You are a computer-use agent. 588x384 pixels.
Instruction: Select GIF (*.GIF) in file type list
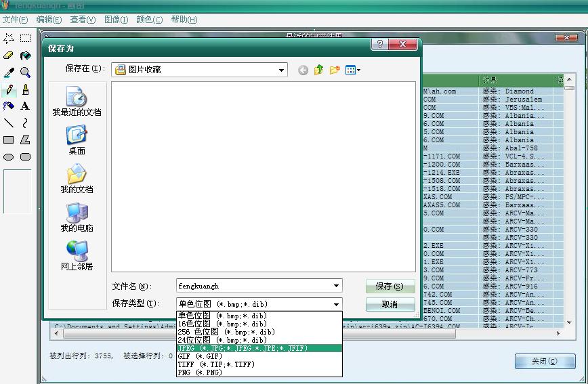pos(200,356)
